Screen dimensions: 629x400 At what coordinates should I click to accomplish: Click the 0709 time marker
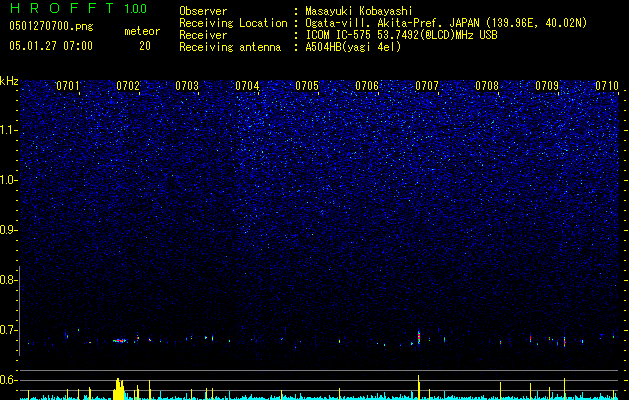547,85
